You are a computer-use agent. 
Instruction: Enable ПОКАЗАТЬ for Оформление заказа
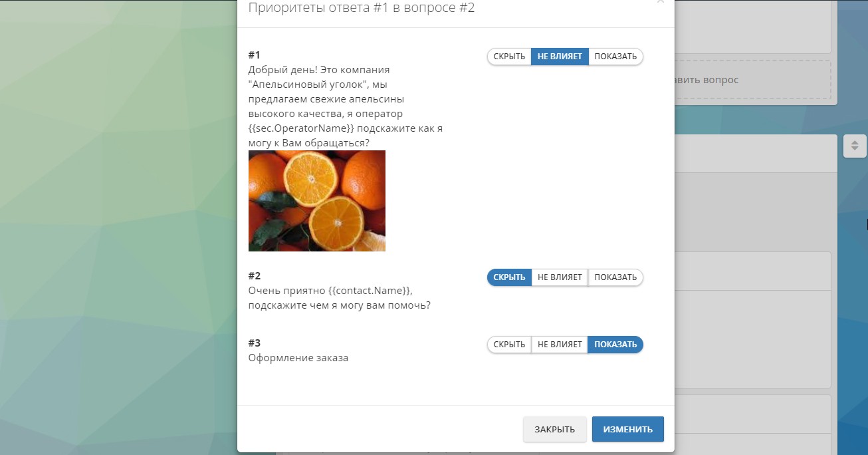click(x=615, y=345)
